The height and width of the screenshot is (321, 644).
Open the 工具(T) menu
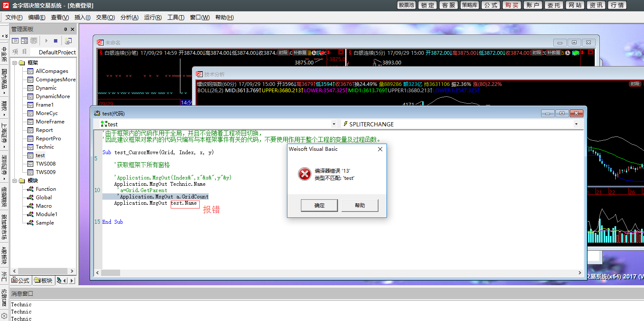(x=176, y=17)
